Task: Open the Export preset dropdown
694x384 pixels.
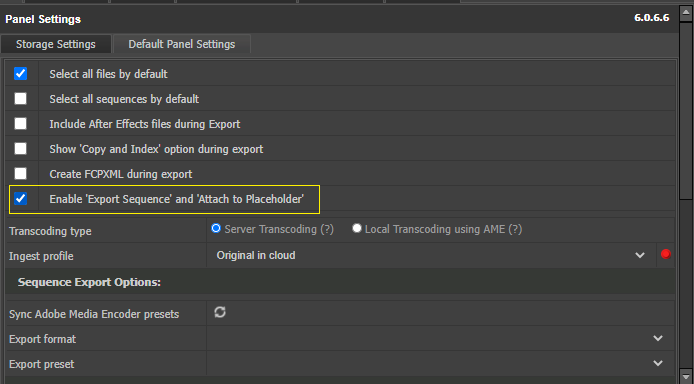Action: pos(440,363)
